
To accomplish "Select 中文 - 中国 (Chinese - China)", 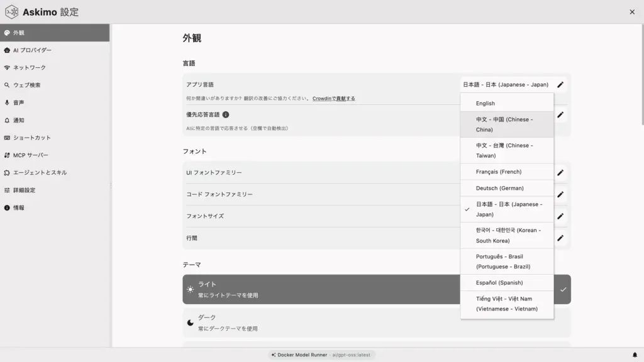I will [x=507, y=124].
